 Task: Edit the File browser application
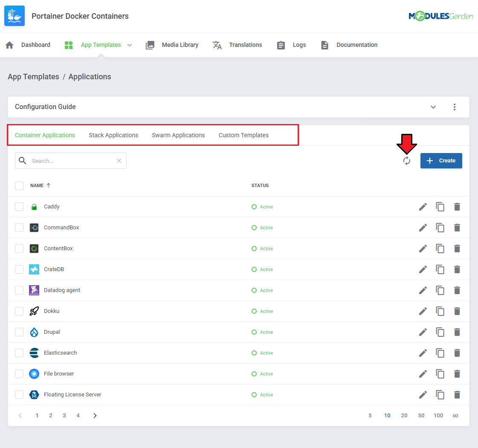tap(423, 374)
